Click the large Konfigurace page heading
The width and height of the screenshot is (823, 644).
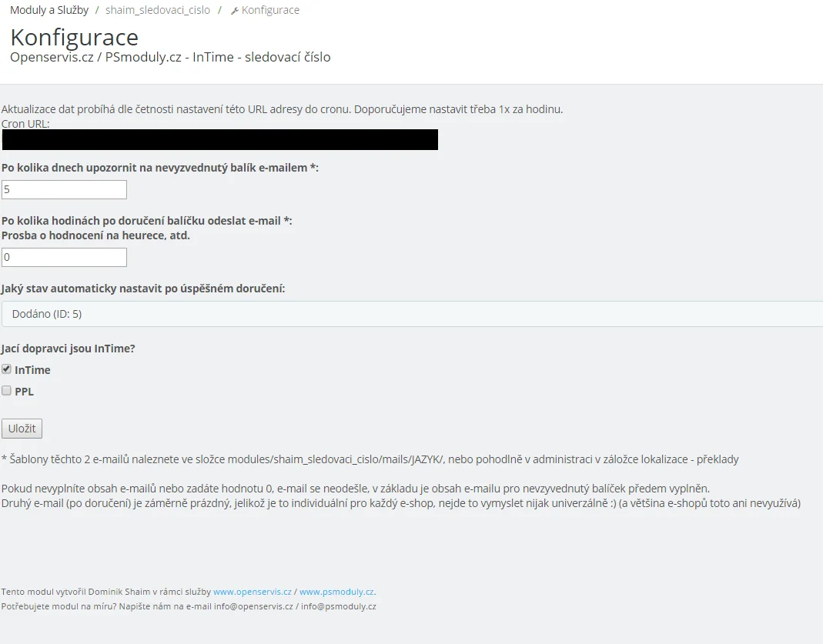click(x=74, y=37)
